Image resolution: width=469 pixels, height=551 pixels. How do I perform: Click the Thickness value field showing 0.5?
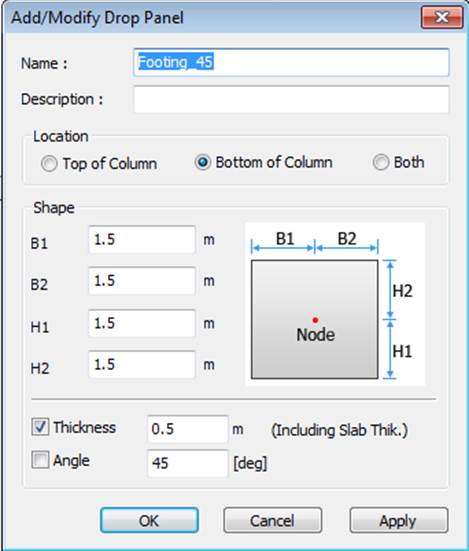188,429
